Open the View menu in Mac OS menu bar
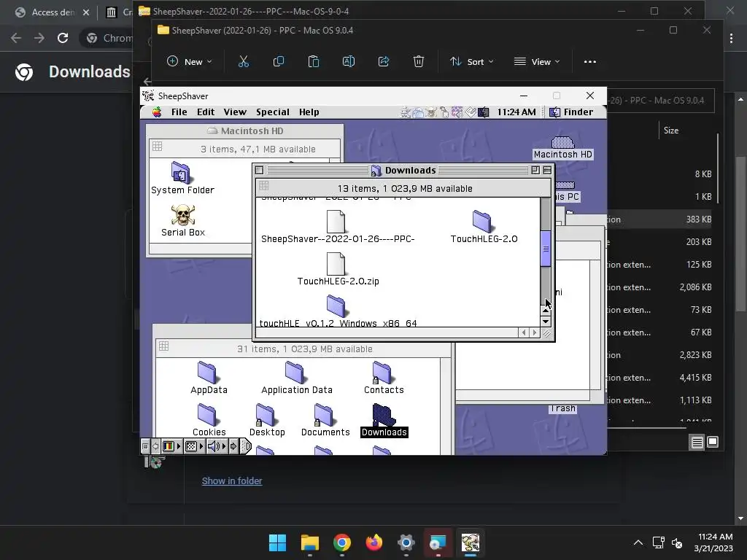Screen dimensions: 747x560 tap(235, 112)
